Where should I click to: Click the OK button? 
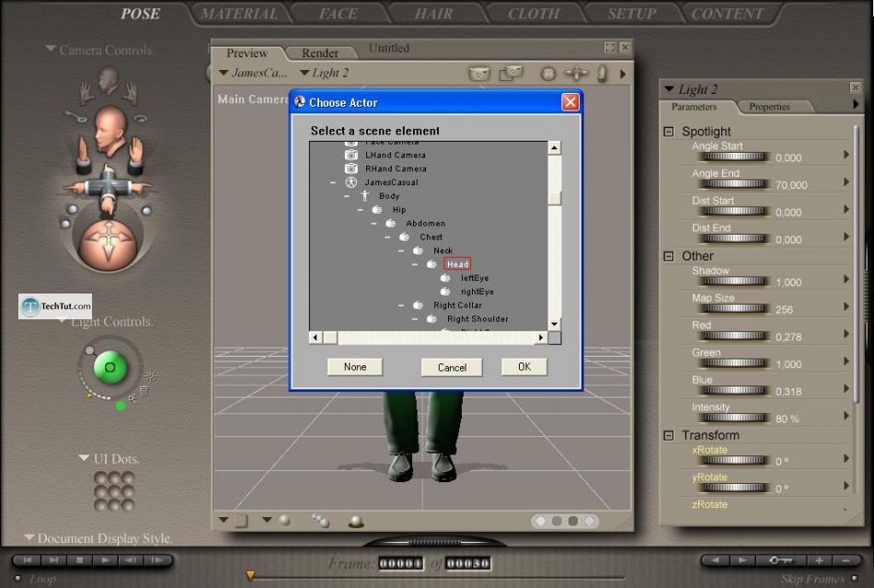click(x=524, y=367)
